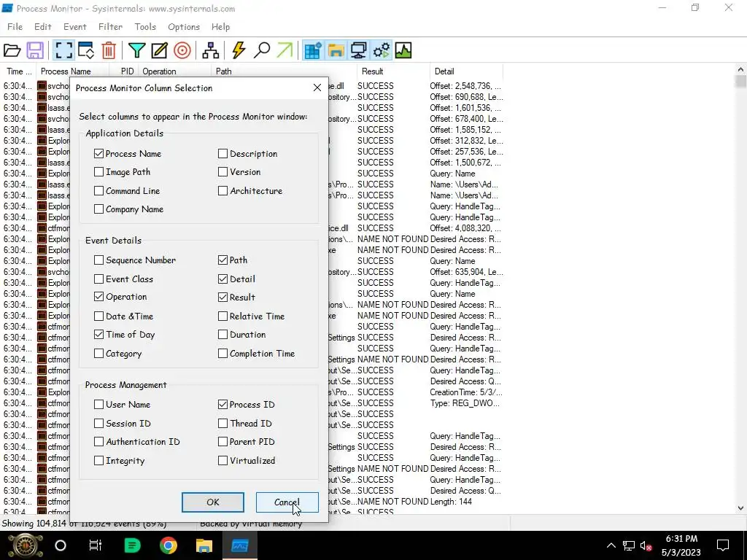Open the Filter menu

111,27
